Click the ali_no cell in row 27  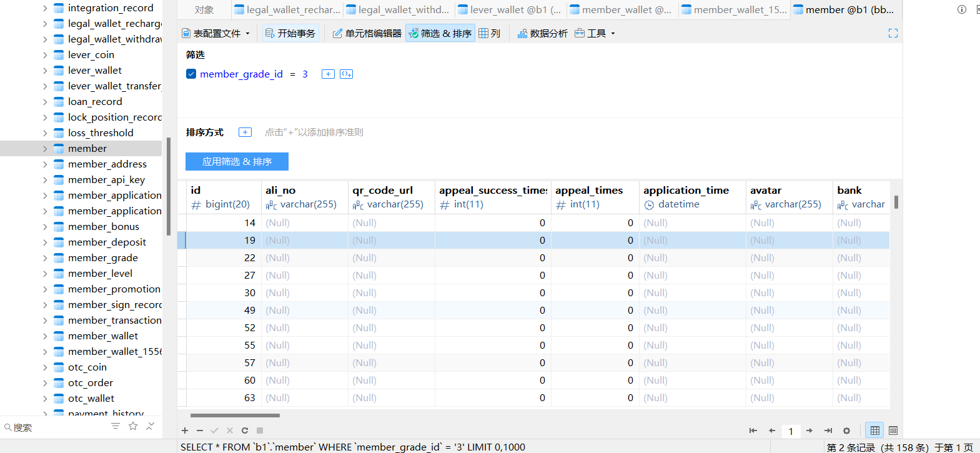coord(305,276)
